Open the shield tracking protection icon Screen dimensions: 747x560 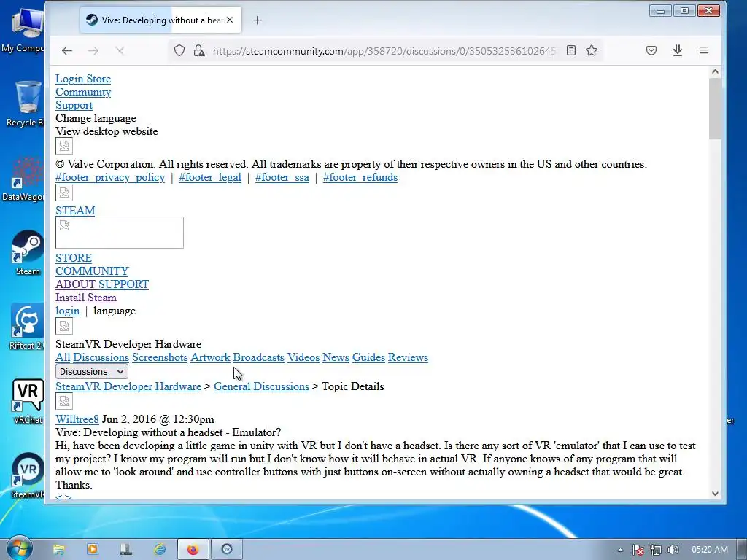click(179, 50)
